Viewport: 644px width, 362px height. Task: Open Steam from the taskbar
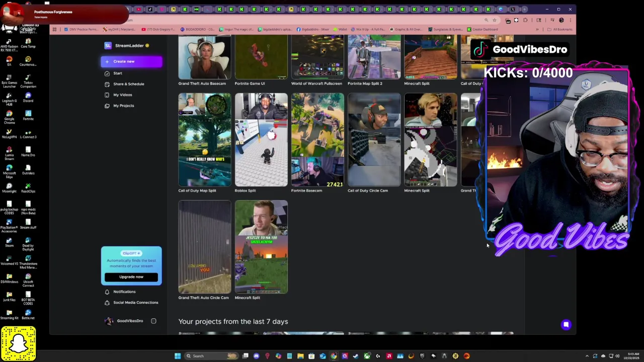tap(356, 356)
